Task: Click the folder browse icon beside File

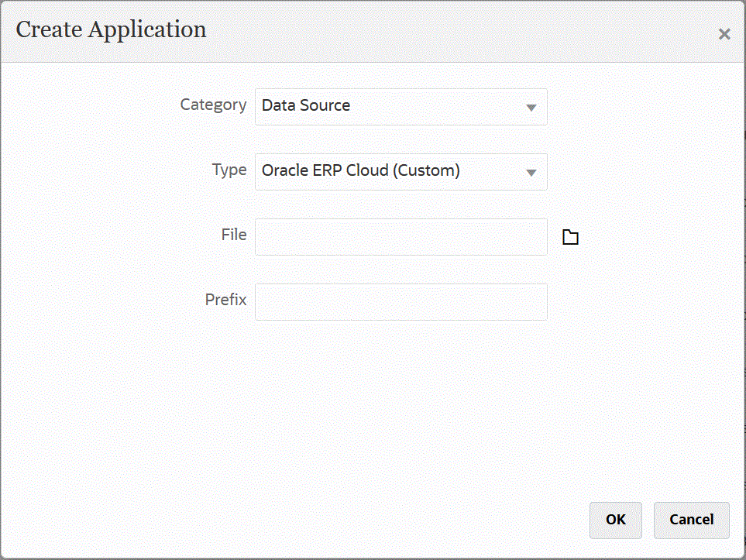Action: click(x=570, y=237)
